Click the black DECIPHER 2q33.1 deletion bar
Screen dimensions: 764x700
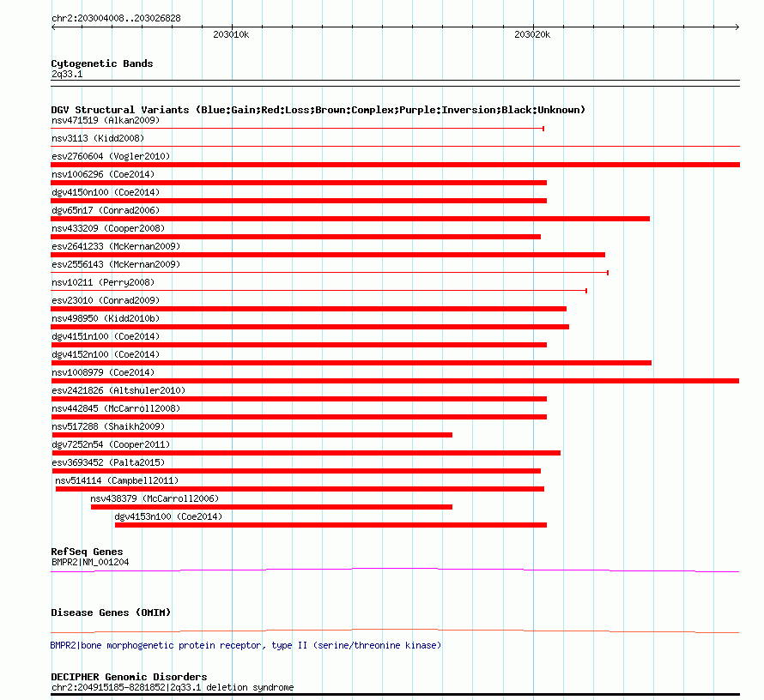pyautogui.click(x=395, y=695)
